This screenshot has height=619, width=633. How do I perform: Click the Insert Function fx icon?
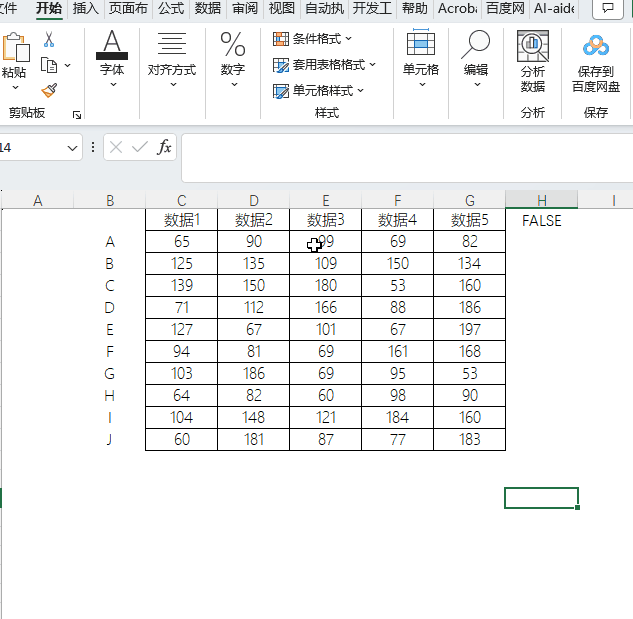(164, 147)
